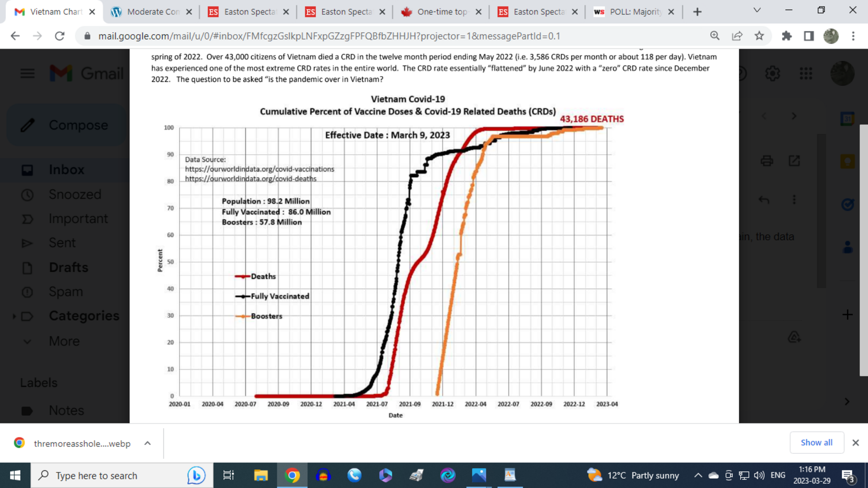Click the reply arrow icon
This screenshot has height=488, width=868.
(x=764, y=200)
